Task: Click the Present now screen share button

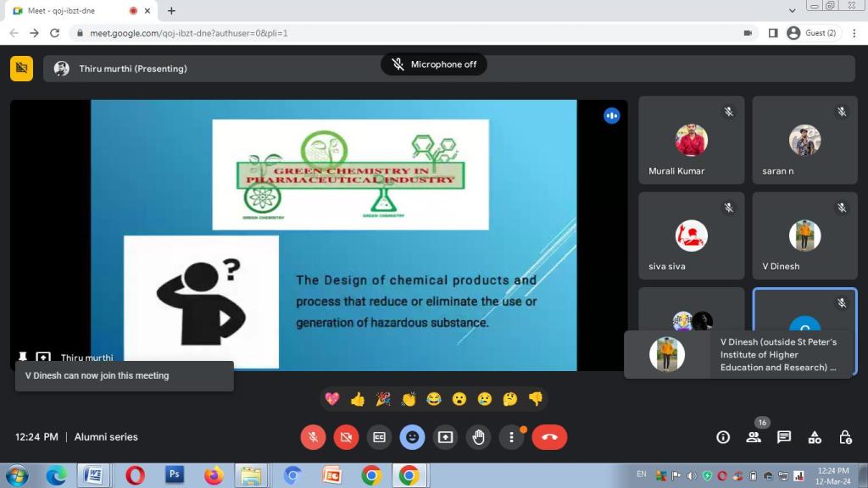Action: pos(445,437)
